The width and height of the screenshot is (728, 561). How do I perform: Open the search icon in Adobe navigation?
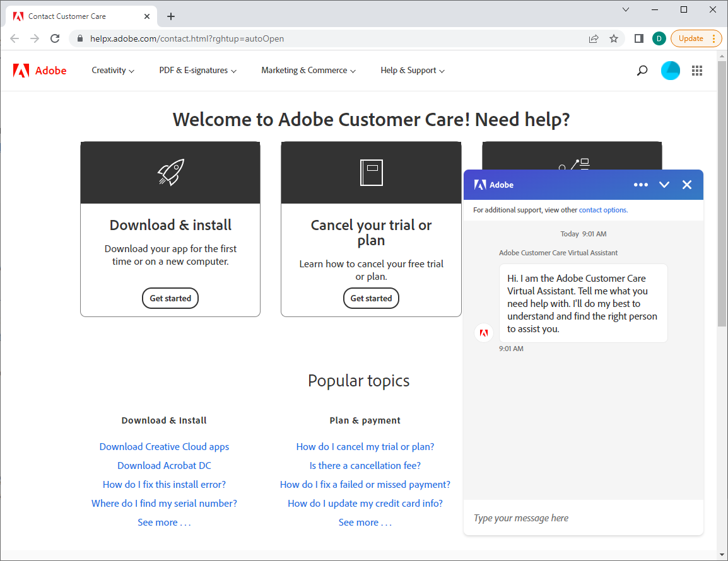point(642,70)
